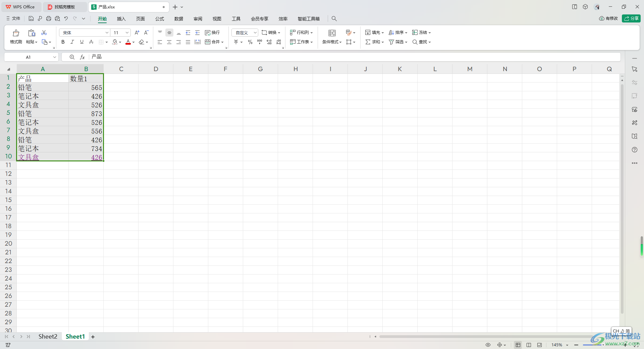
Task: Click the decrease decimal places icon
Action: click(279, 42)
